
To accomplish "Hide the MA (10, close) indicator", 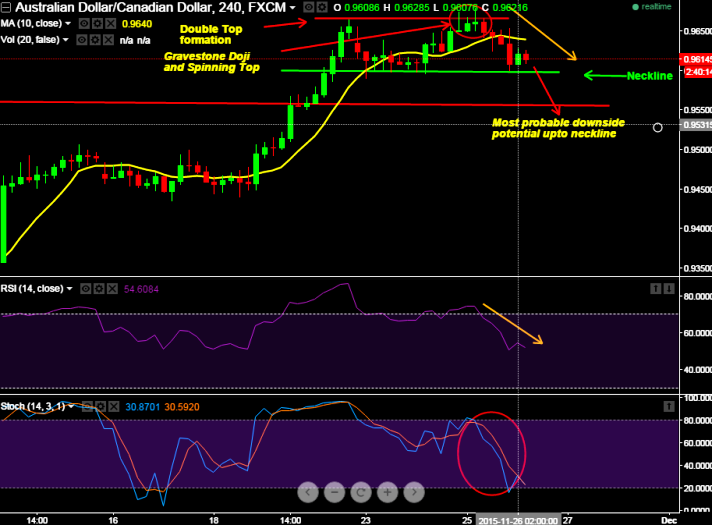I will coord(84,24).
